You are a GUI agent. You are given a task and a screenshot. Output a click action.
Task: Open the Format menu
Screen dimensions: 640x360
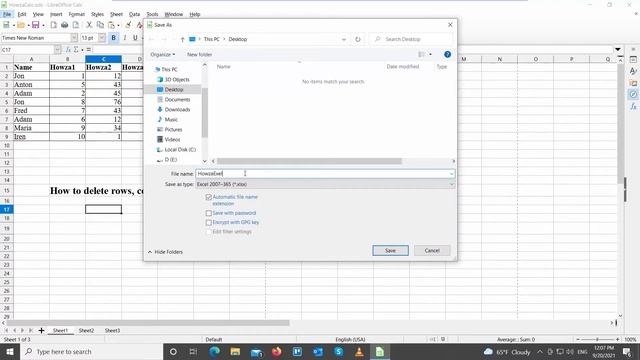[x=76, y=14]
